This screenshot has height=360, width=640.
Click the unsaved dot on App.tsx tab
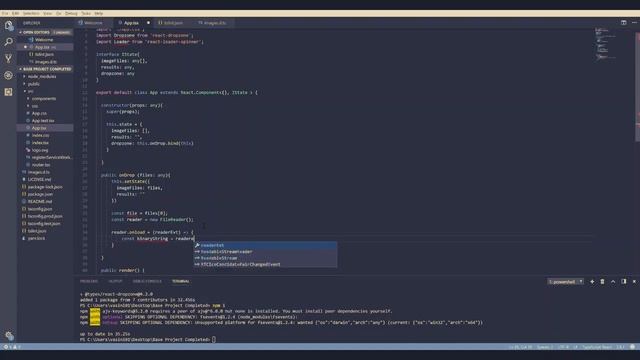click(x=148, y=23)
